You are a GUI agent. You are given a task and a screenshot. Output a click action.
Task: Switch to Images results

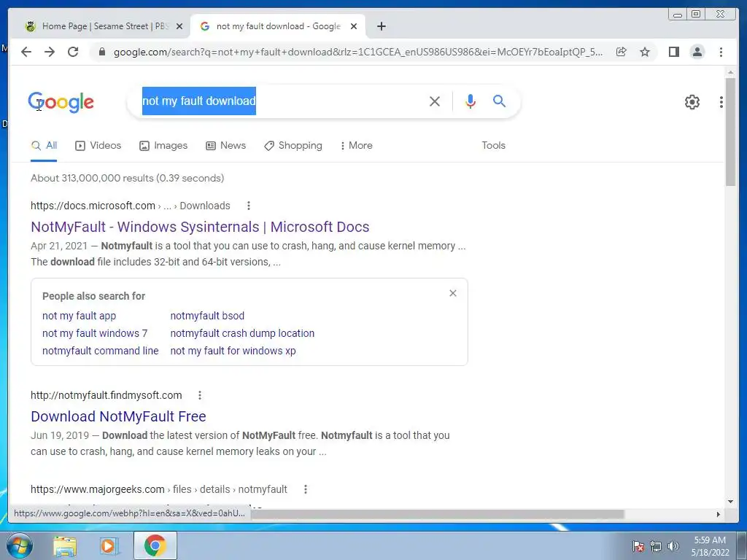[163, 146]
